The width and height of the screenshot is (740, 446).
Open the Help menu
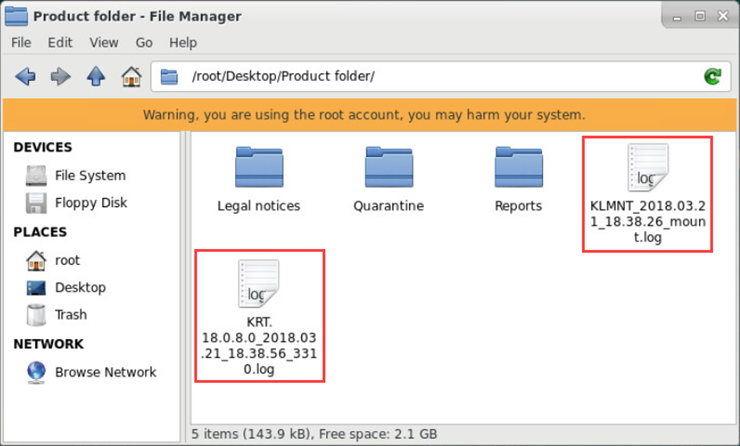coord(183,42)
